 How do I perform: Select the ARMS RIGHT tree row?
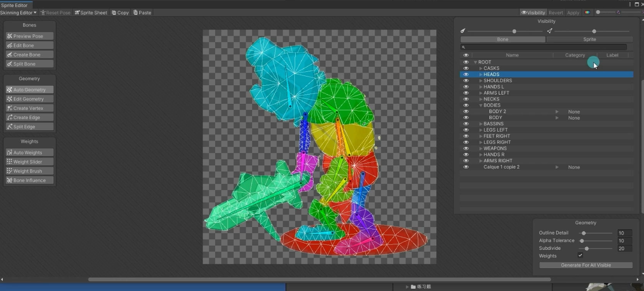(546, 161)
